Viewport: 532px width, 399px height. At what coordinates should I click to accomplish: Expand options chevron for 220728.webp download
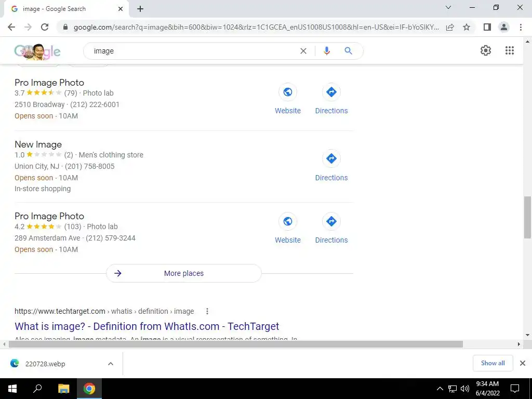point(111,364)
